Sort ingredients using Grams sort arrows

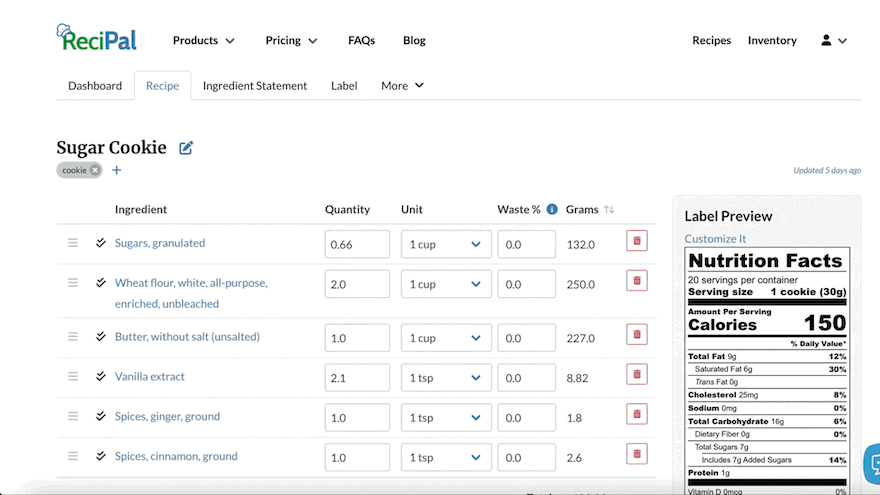click(x=609, y=210)
